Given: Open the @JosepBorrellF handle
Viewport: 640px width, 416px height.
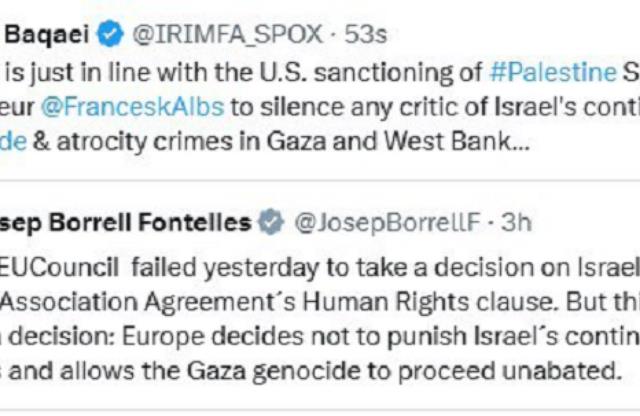Looking at the screenshot, I should [387, 223].
